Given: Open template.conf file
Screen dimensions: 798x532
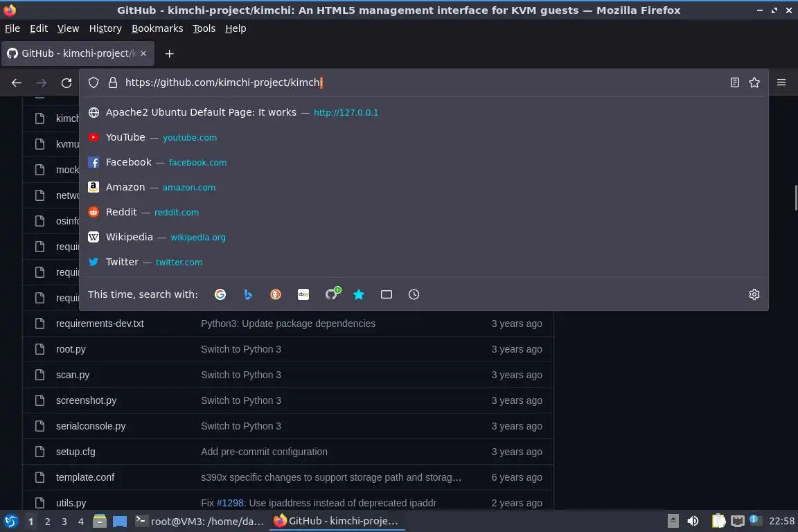Looking at the screenshot, I should [x=85, y=477].
